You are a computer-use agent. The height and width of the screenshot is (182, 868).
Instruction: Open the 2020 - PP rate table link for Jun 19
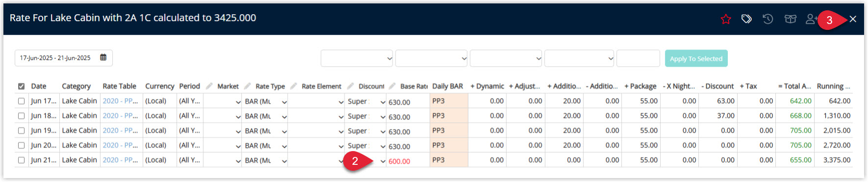[x=120, y=130]
